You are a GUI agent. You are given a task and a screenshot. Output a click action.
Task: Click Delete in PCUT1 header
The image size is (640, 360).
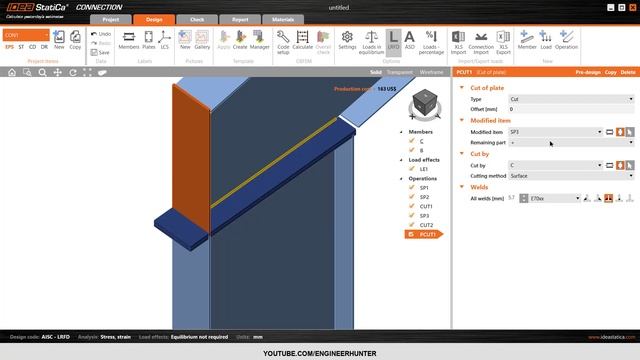628,72
